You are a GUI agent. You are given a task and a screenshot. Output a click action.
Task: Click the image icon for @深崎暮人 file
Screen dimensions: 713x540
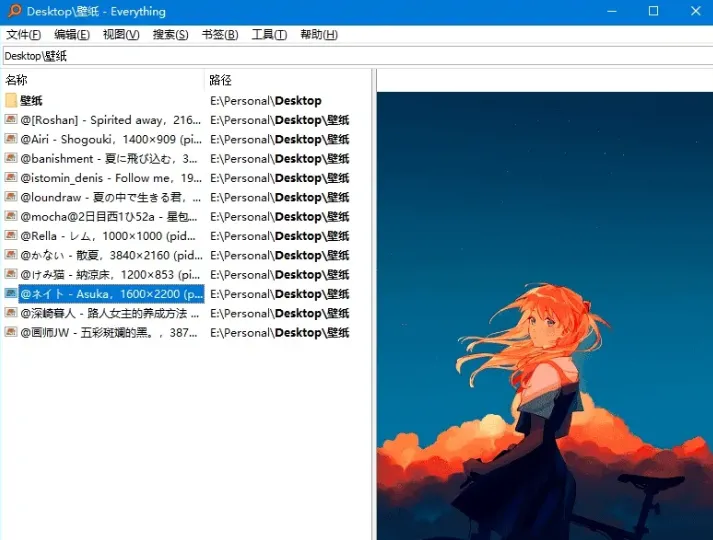pyautogui.click(x=11, y=313)
